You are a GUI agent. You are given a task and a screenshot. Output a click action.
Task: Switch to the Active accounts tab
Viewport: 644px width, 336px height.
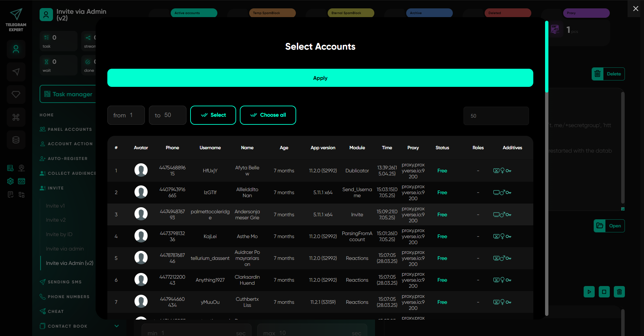tap(194, 13)
